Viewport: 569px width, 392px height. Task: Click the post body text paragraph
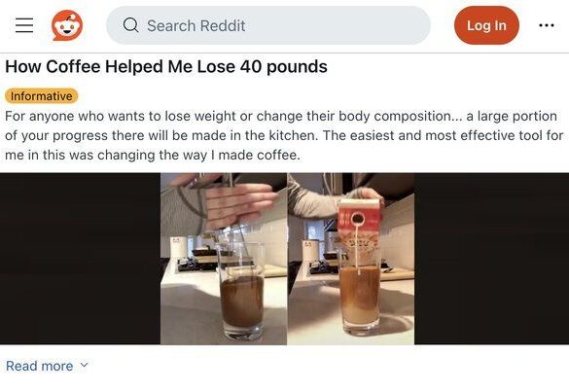284,136
